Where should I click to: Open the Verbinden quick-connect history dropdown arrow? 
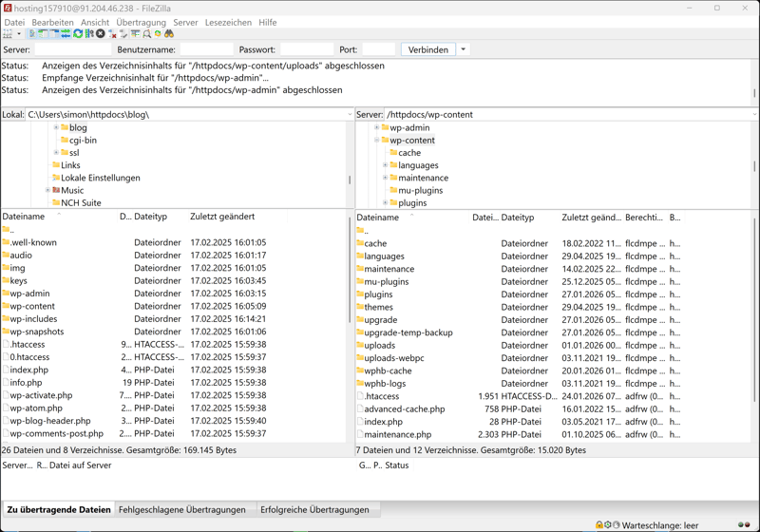[464, 49]
